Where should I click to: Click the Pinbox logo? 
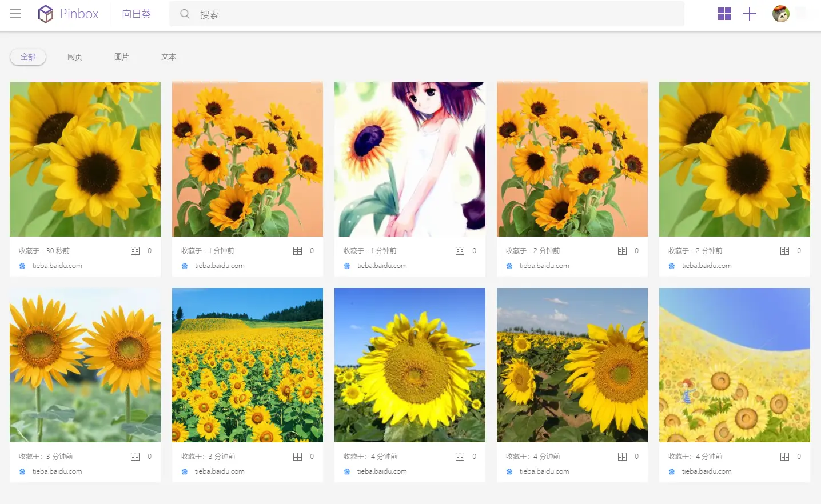[68, 14]
